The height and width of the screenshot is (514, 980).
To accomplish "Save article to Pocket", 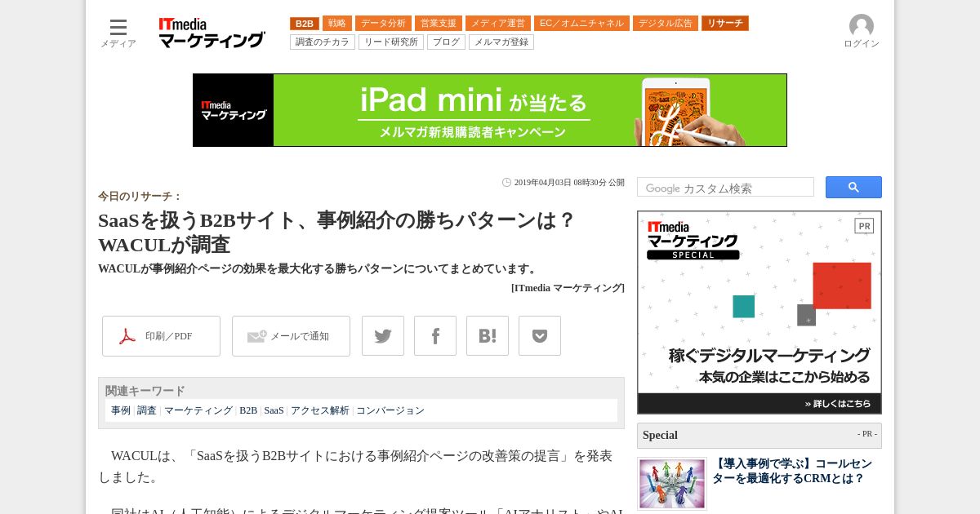I will click(x=540, y=336).
